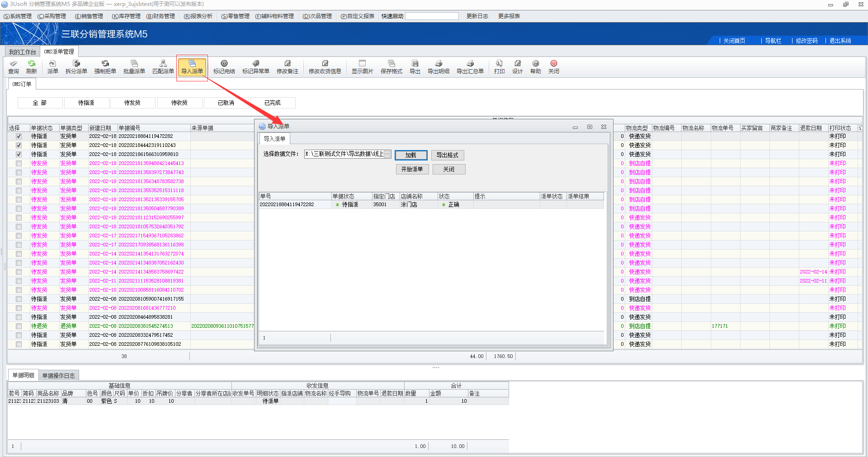Open 批量派单 batch dispatch tool
This screenshot has width=868, height=457.
point(134,67)
